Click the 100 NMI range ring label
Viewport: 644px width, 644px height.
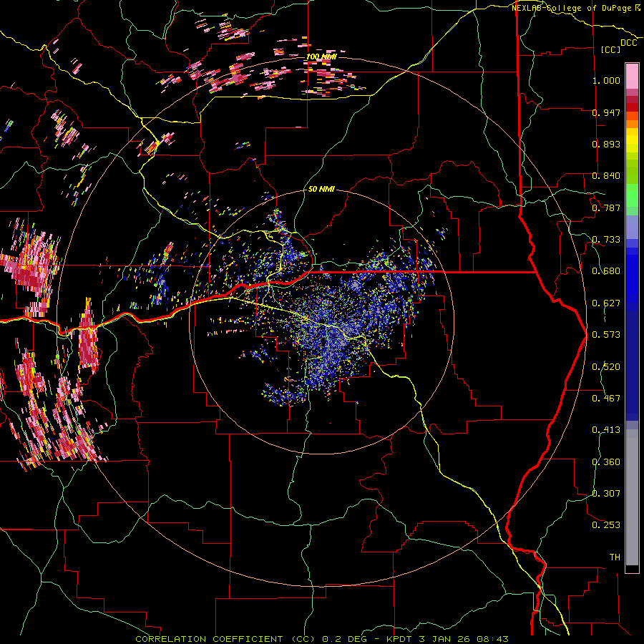point(321,57)
